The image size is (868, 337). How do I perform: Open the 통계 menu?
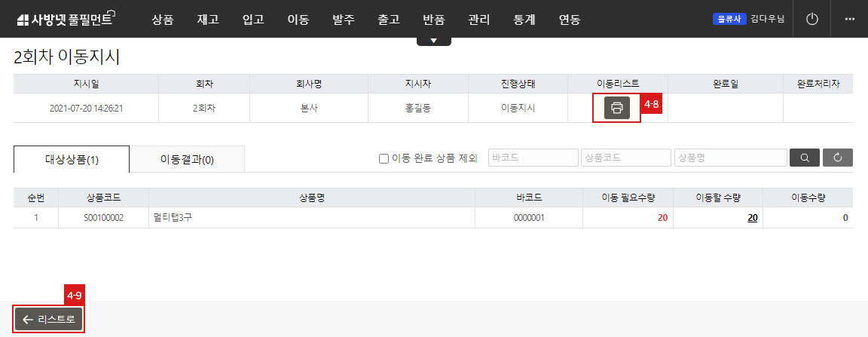(x=524, y=20)
